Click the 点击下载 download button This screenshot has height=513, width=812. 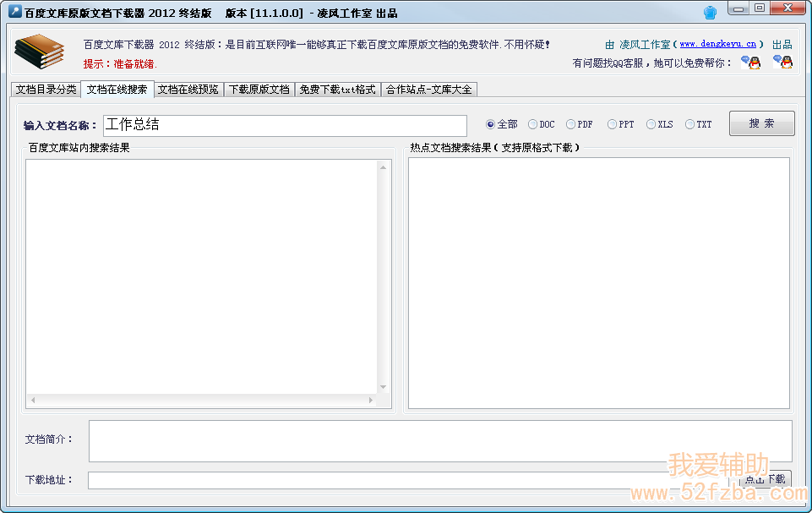[766, 479]
